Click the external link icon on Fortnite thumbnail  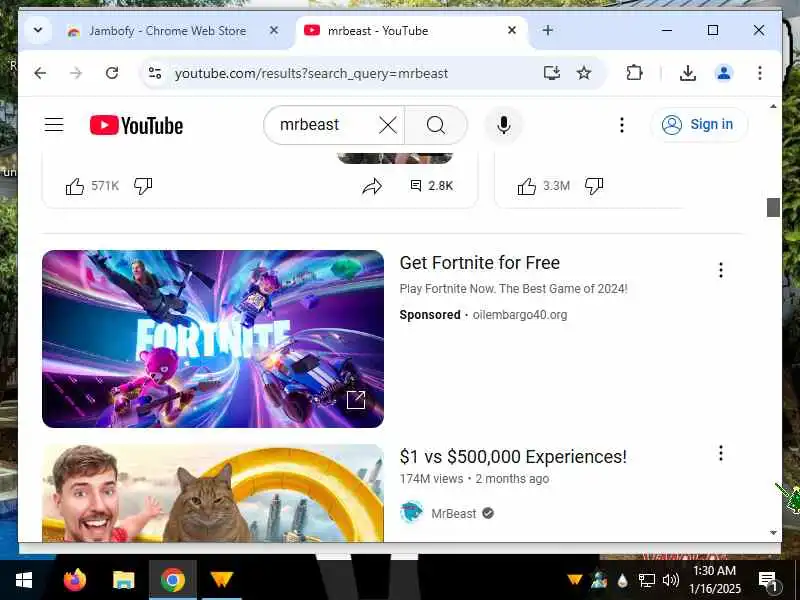point(356,399)
